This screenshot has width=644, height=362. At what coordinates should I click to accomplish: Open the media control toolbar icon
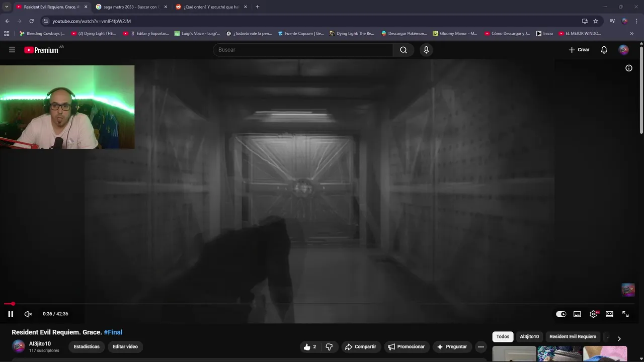click(612, 21)
